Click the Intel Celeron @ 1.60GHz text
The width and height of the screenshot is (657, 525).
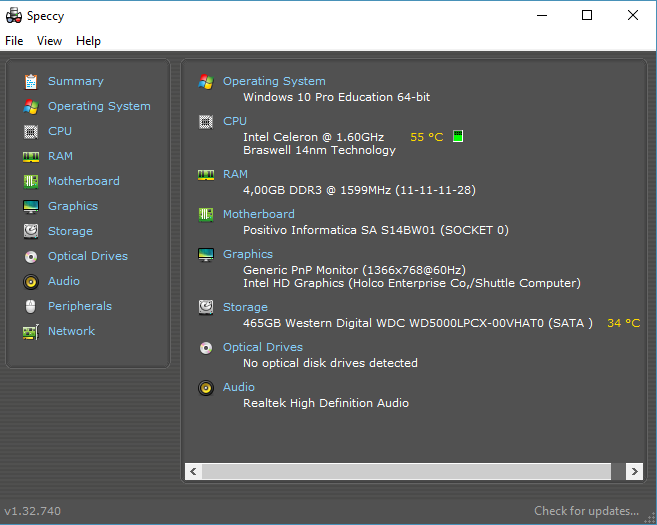313,137
